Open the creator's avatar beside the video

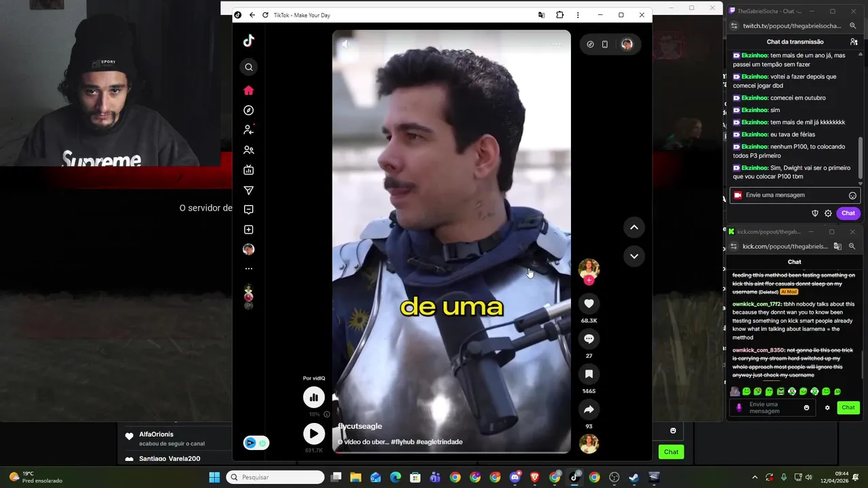(589, 268)
